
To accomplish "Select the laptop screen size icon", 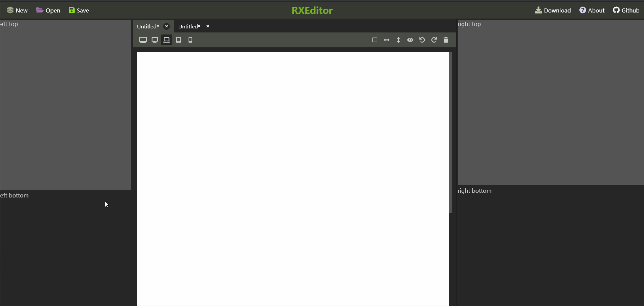I will click(166, 40).
